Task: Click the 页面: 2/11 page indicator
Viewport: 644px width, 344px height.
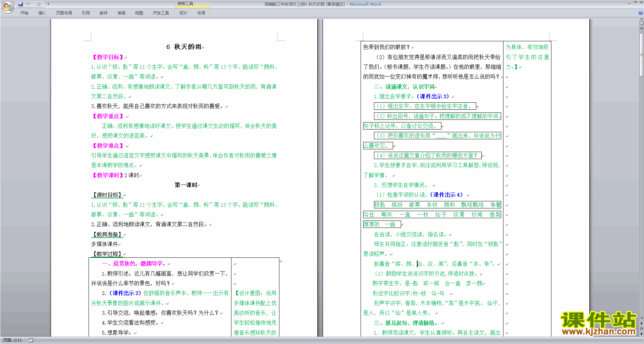Action: pyautogui.click(x=12, y=340)
